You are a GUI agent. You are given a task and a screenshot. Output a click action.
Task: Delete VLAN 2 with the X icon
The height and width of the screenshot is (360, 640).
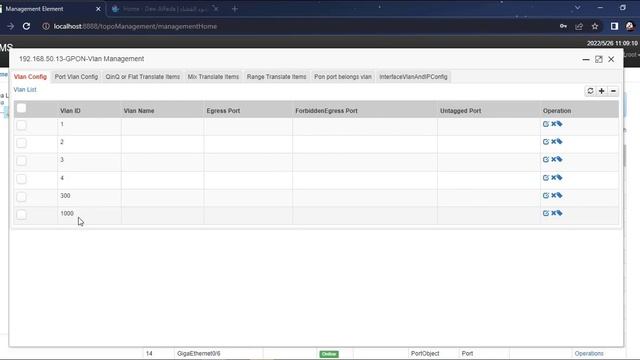click(553, 141)
